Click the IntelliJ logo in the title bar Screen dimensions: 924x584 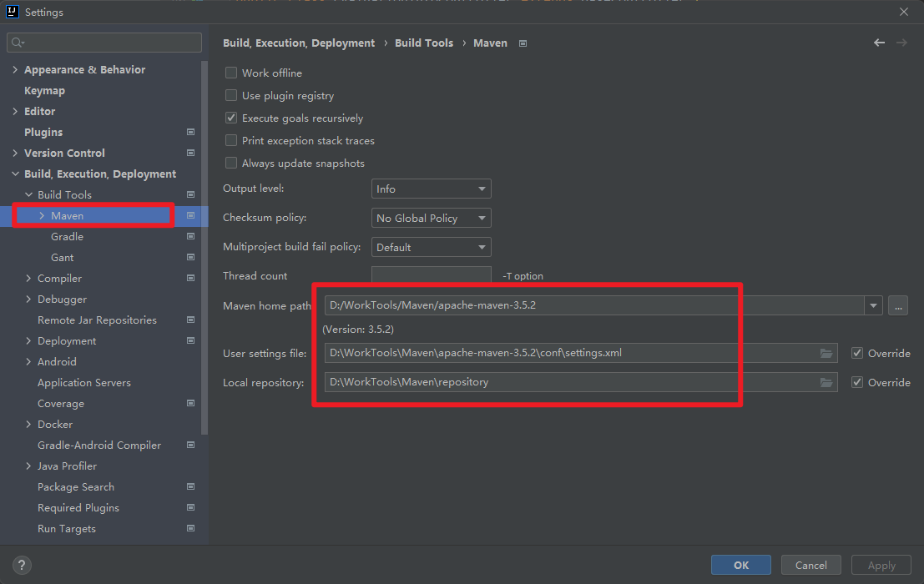point(13,12)
